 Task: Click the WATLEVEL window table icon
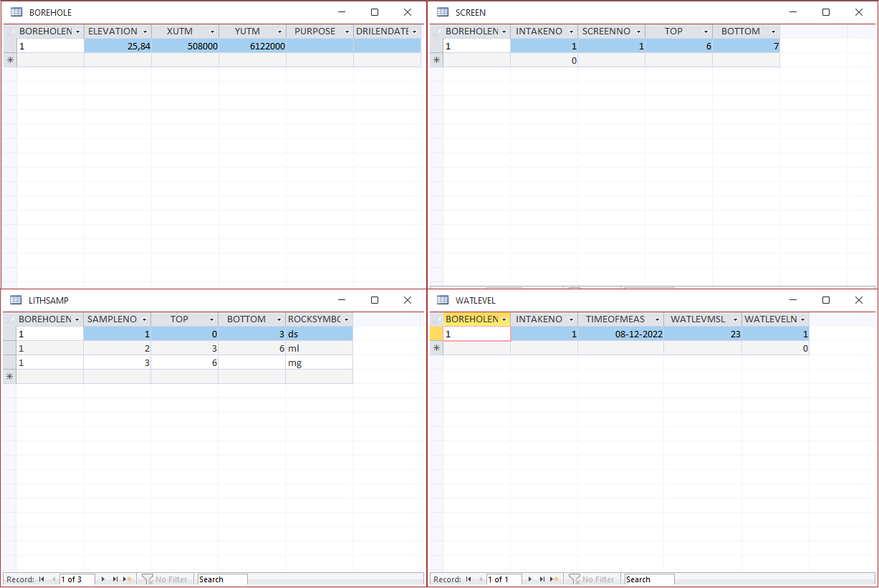click(x=443, y=300)
